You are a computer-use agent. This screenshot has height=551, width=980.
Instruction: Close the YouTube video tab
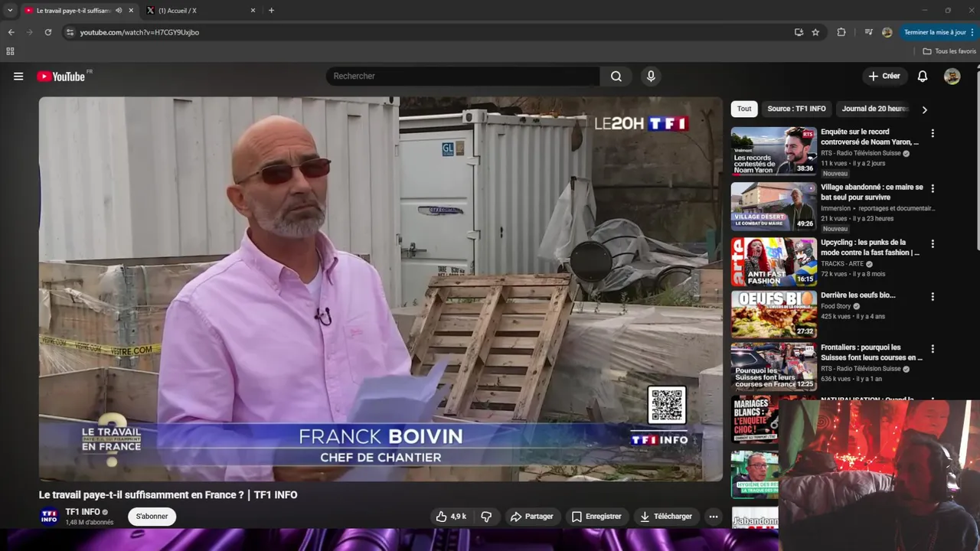tap(131, 11)
